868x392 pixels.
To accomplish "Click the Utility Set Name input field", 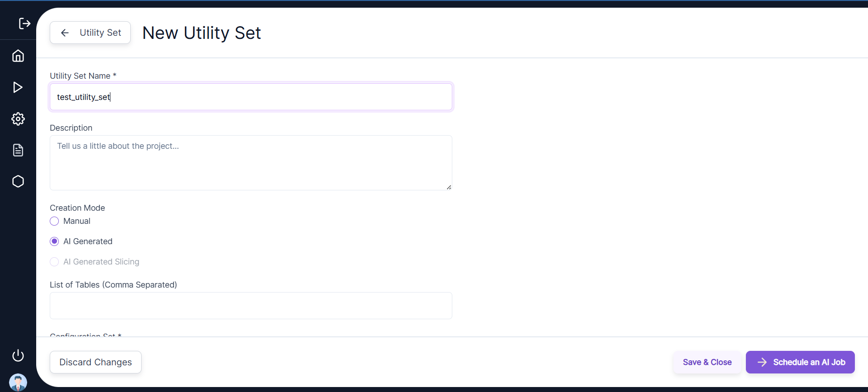I will point(251,96).
